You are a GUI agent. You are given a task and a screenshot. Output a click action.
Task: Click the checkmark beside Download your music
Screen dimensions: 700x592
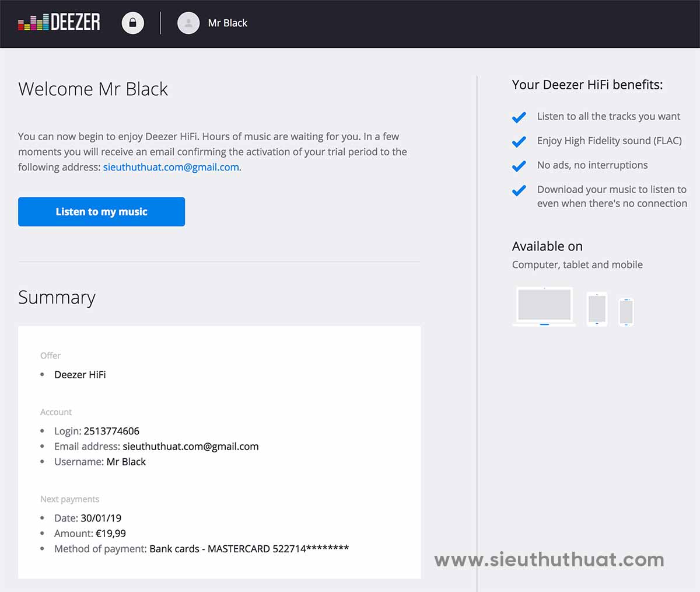click(x=519, y=190)
